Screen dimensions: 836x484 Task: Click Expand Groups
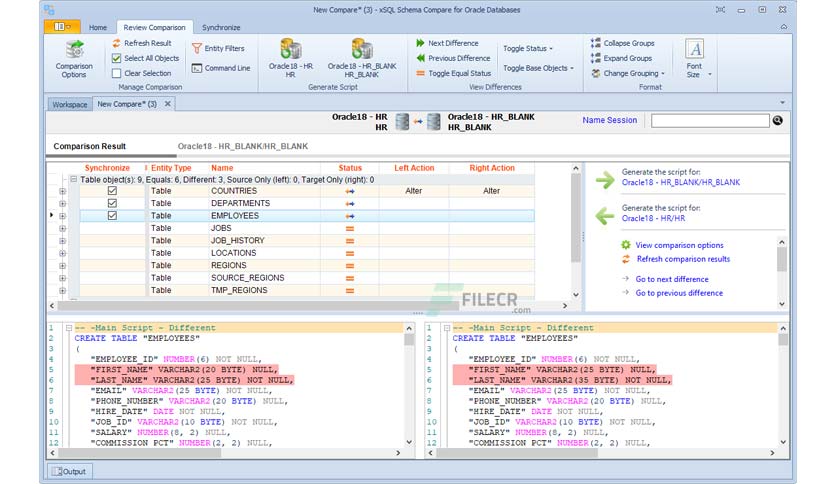(x=622, y=58)
